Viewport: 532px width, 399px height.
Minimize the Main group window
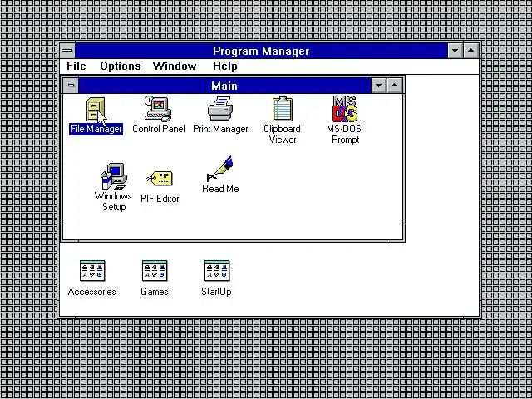click(379, 86)
